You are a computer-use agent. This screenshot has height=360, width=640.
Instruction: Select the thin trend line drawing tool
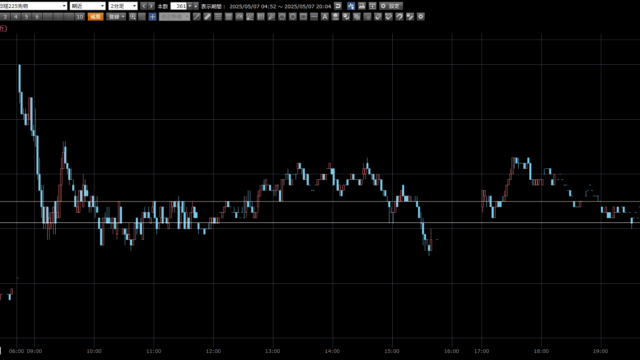(x=197, y=17)
